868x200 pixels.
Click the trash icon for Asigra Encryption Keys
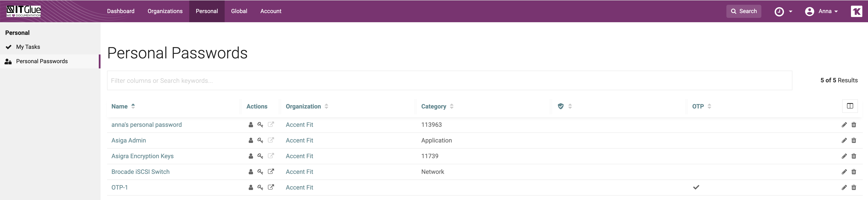tap(854, 156)
